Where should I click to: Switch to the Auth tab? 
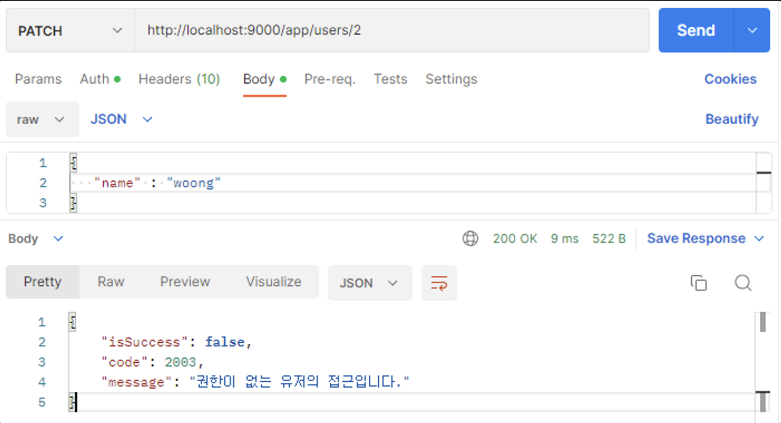pyautogui.click(x=100, y=79)
